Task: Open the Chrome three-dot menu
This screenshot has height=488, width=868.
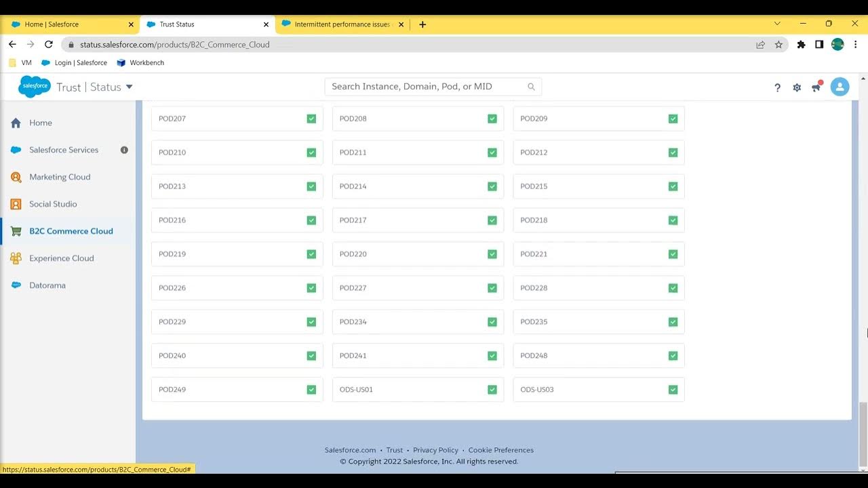Action: (856, 45)
